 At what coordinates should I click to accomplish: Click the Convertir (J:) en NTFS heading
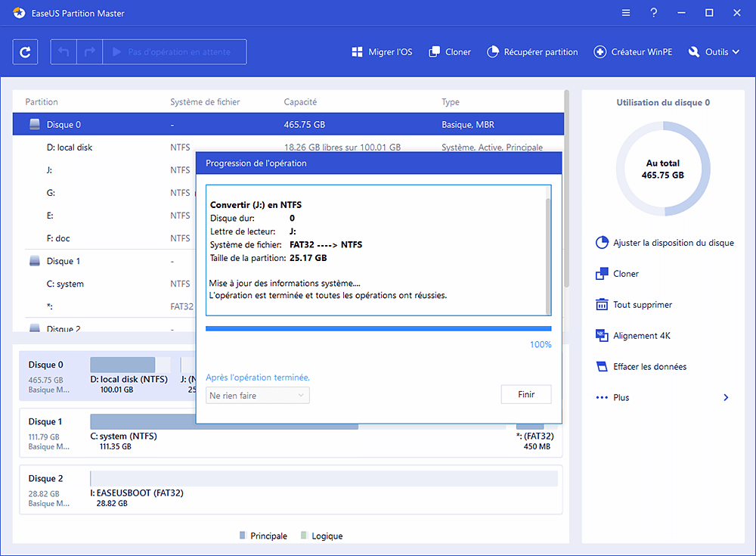point(256,205)
